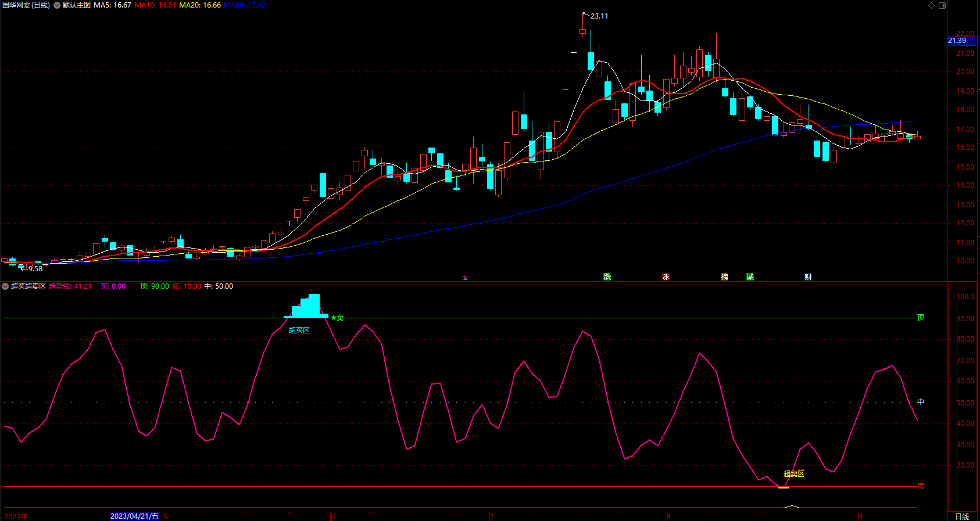This screenshot has width=980, height=521.
Task: Click the MA5: 16.67 moving average label
Action: 112,5
